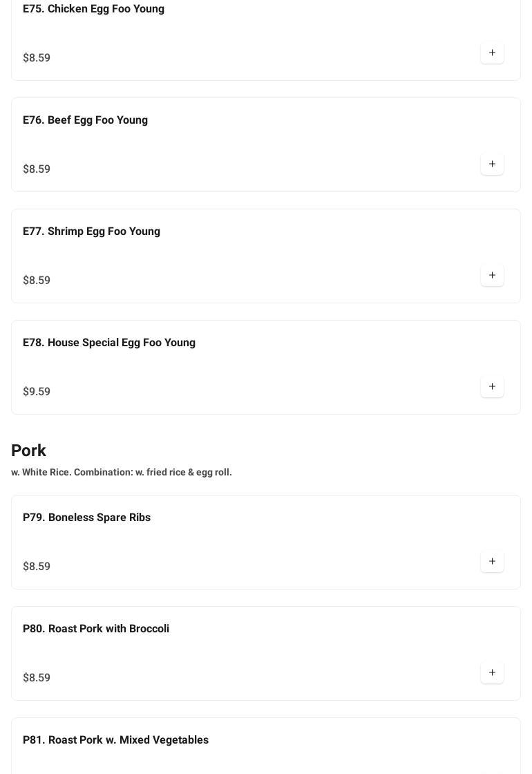Add Roast Pork with Broccoli
Screen dimensions: 532x774
point(492,673)
